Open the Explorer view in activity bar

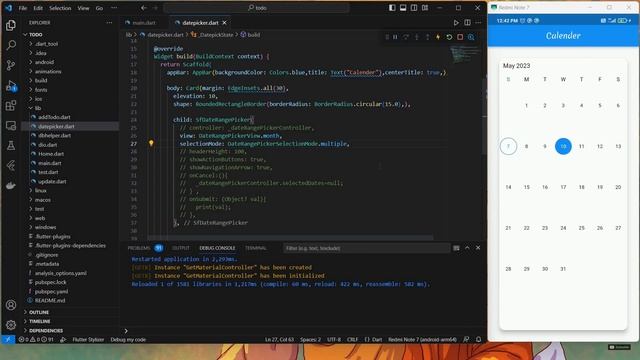11,25
